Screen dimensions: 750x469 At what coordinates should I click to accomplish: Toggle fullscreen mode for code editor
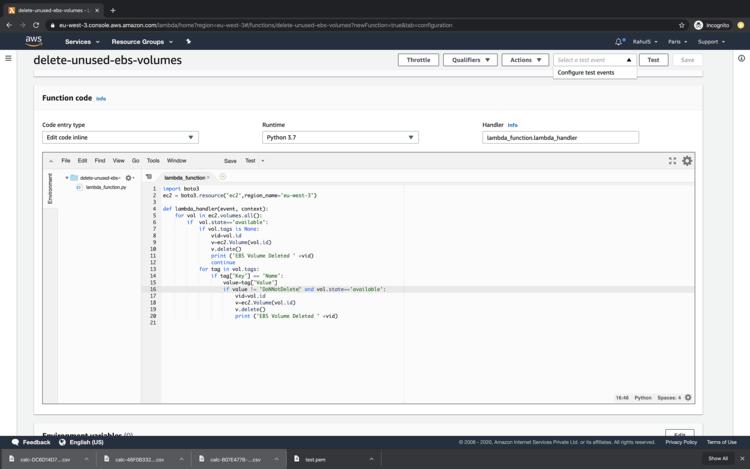(672, 160)
